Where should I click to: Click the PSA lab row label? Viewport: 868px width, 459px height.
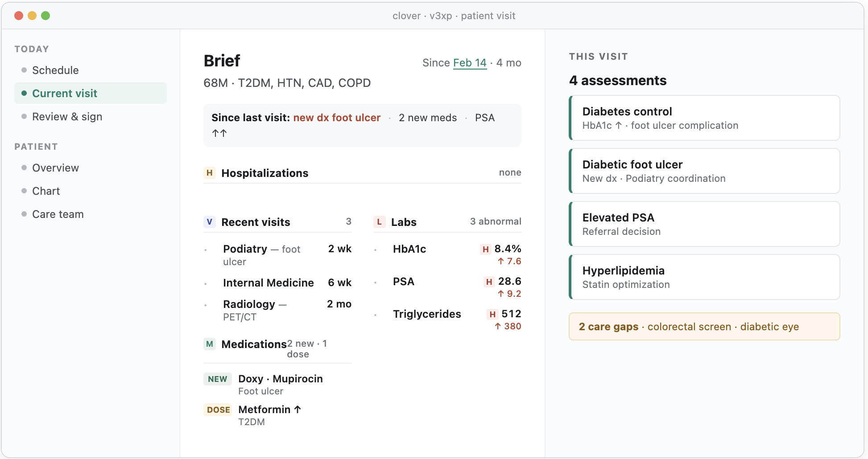(404, 282)
